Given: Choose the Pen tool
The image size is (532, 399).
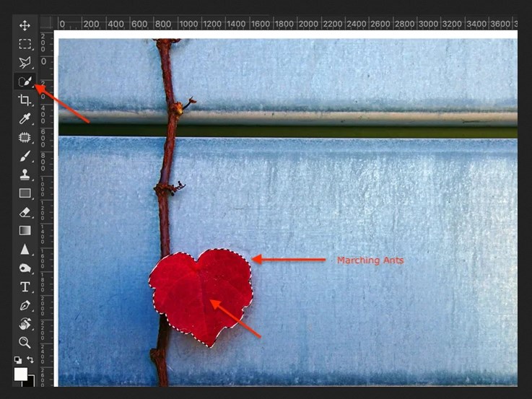Looking at the screenshot, I should click(25, 305).
